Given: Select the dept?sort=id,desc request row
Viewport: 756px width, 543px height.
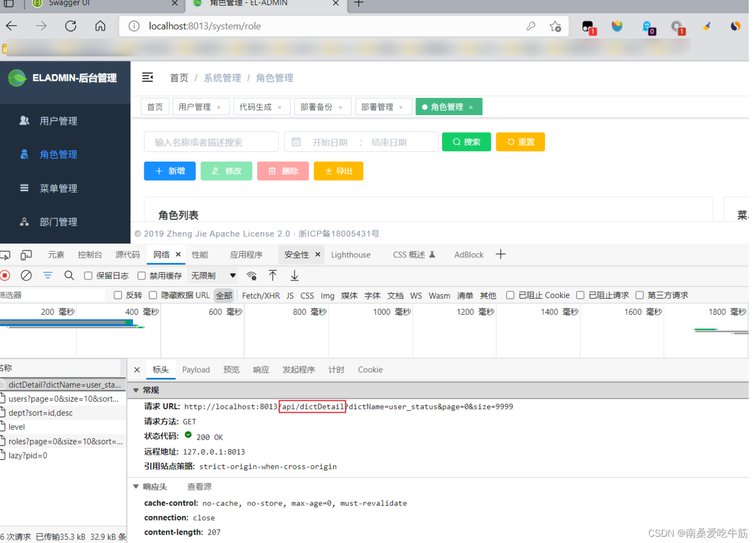Looking at the screenshot, I should [63, 413].
